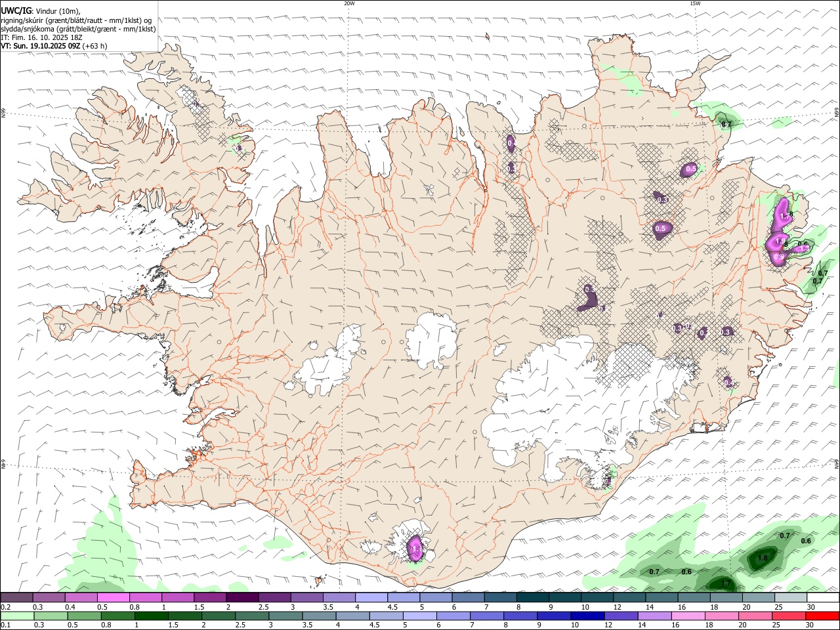840x630 pixels.
Task: Select the 'IT: Fim. 16. 10. 2025 18Z' line
Action: pyautogui.click(x=41, y=37)
